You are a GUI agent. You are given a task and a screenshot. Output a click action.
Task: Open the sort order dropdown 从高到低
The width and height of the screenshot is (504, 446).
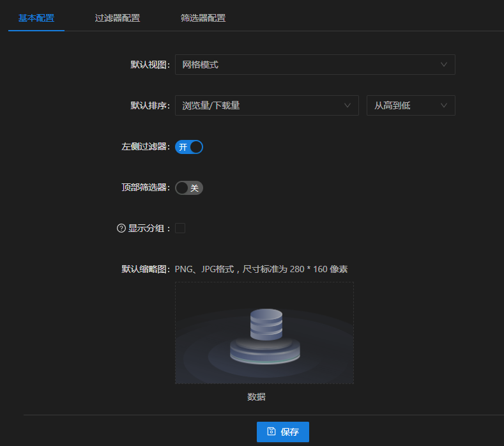tap(411, 105)
